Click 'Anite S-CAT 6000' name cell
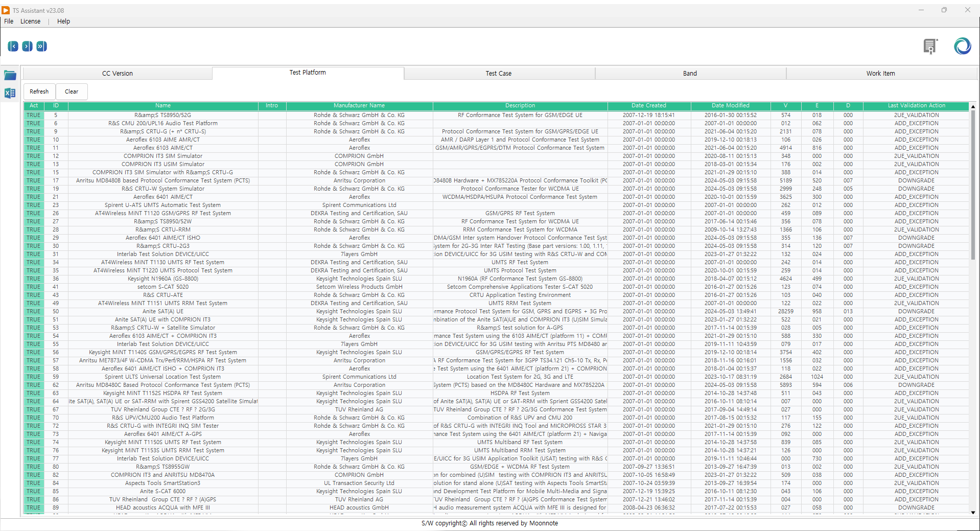The image size is (980, 531). (x=163, y=492)
